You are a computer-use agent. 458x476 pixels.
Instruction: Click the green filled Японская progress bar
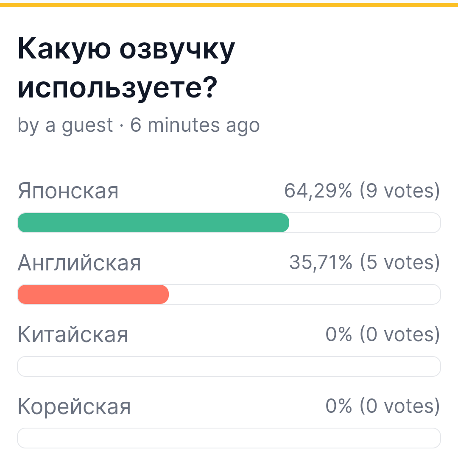click(153, 223)
